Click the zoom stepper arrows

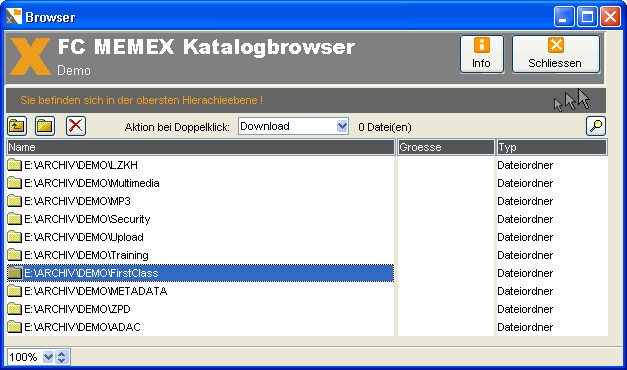click(x=62, y=357)
